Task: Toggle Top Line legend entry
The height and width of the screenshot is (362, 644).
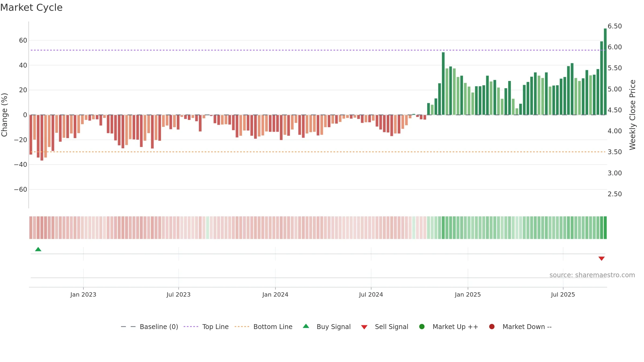Action: (206, 327)
